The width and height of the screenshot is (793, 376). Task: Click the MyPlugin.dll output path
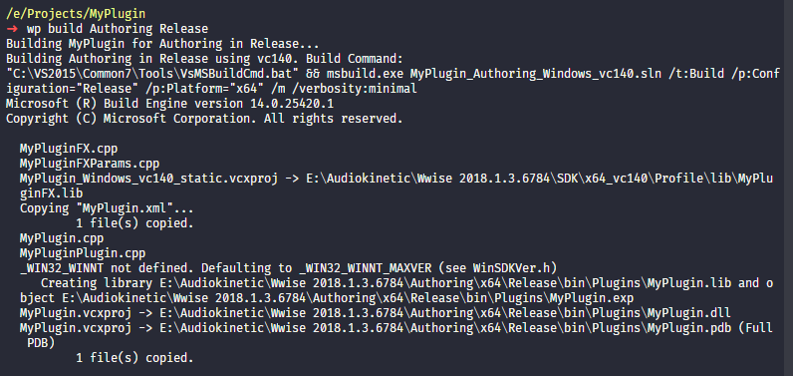(445, 313)
